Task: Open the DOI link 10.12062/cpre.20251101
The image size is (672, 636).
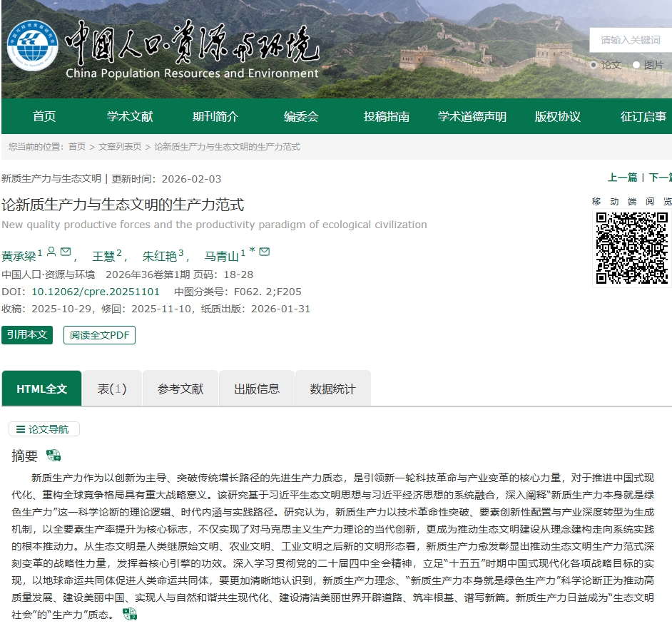Action: [96, 292]
